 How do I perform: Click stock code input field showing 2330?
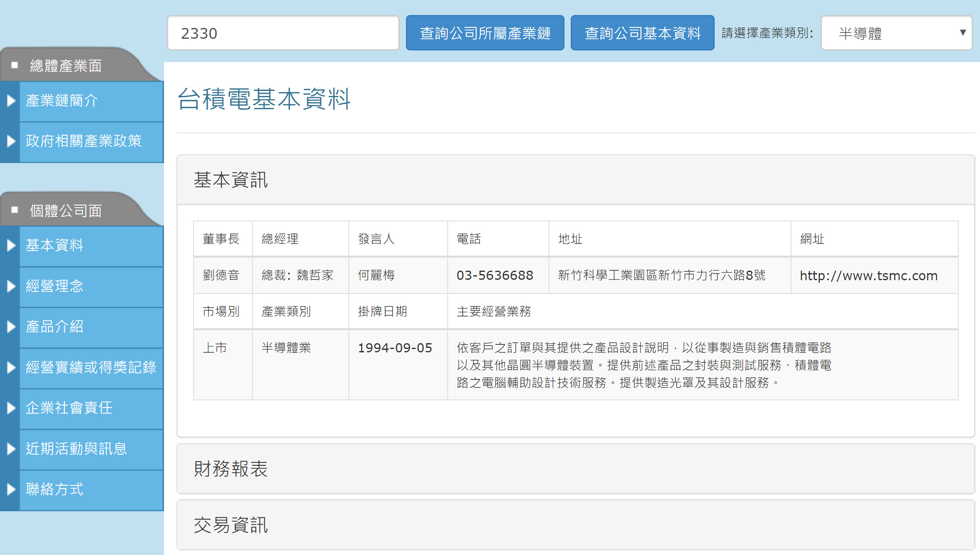(x=283, y=33)
